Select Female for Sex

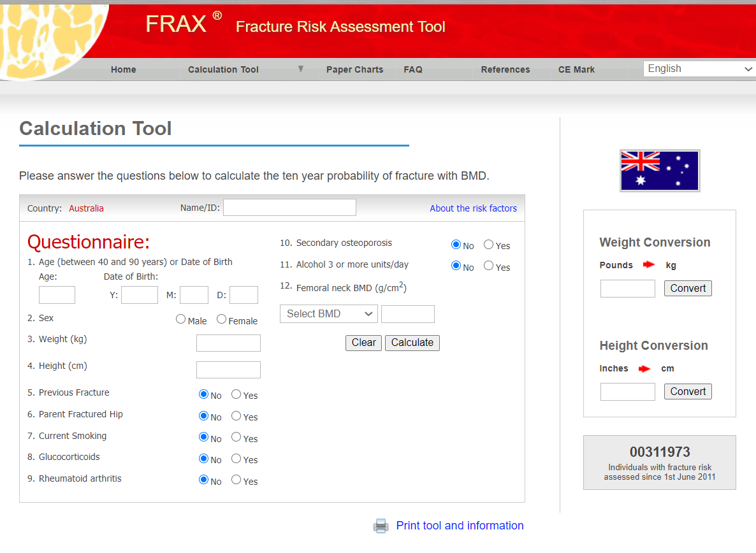(221, 319)
